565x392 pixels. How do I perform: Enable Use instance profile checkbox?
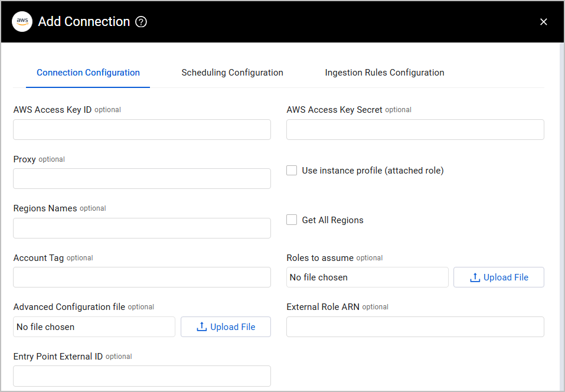(x=292, y=171)
